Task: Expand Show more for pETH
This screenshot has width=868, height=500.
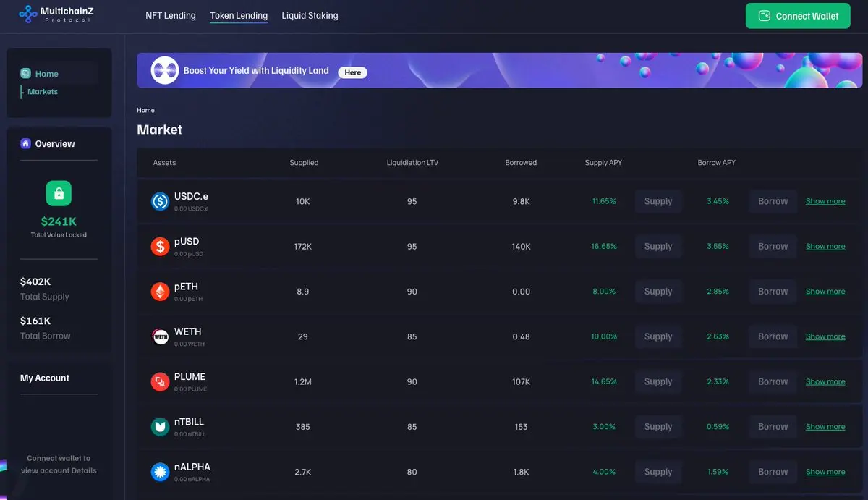Action: tap(825, 292)
